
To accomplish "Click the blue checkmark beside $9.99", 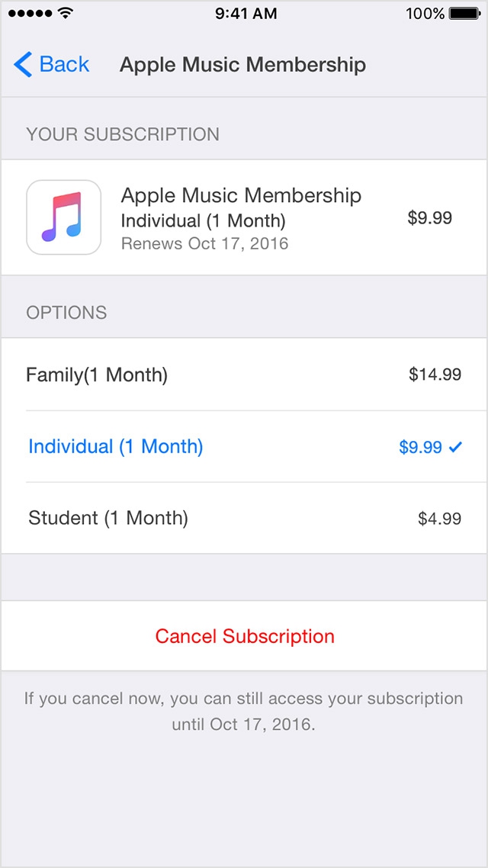I will [455, 448].
